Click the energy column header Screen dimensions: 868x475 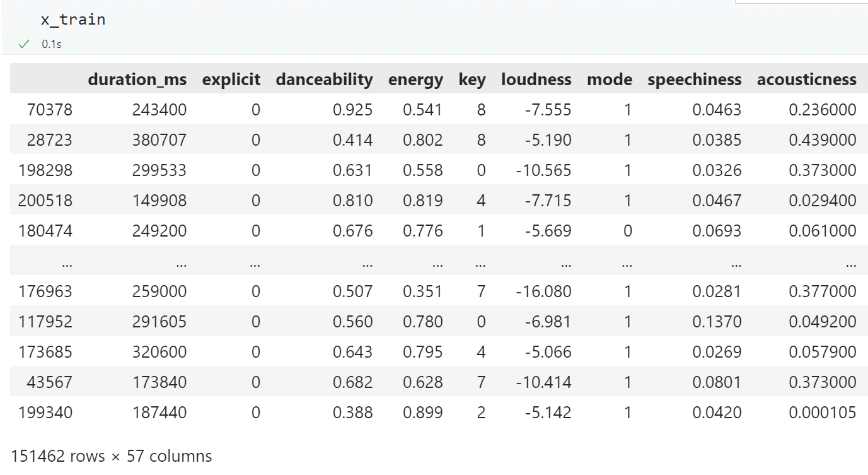click(415, 79)
